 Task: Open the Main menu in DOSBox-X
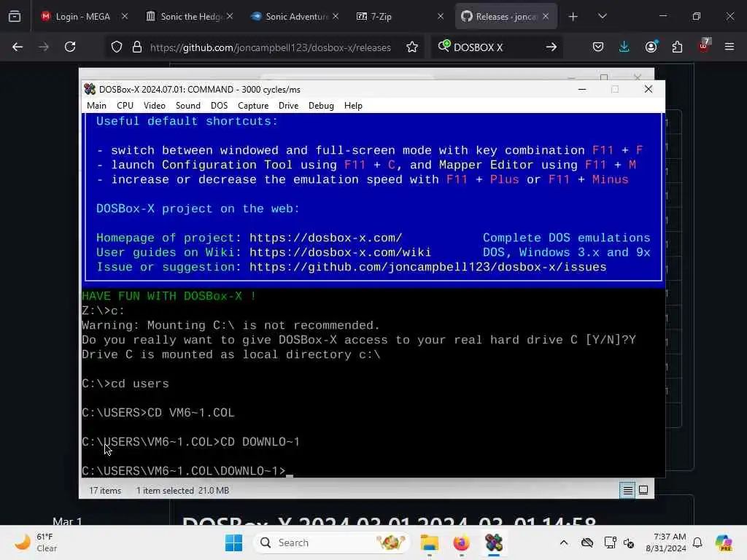coord(96,106)
